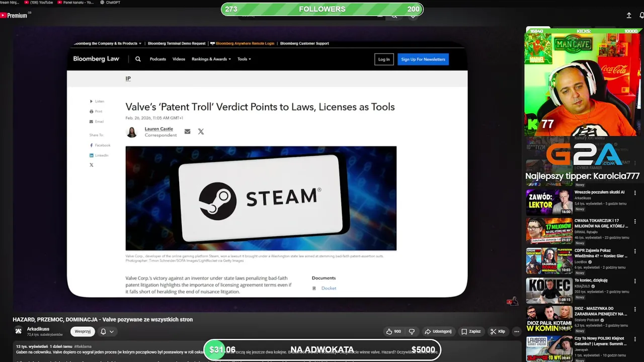The image size is (644, 362).
Task: Expand Bloomberg the Company & Its Products
Action: (107, 43)
